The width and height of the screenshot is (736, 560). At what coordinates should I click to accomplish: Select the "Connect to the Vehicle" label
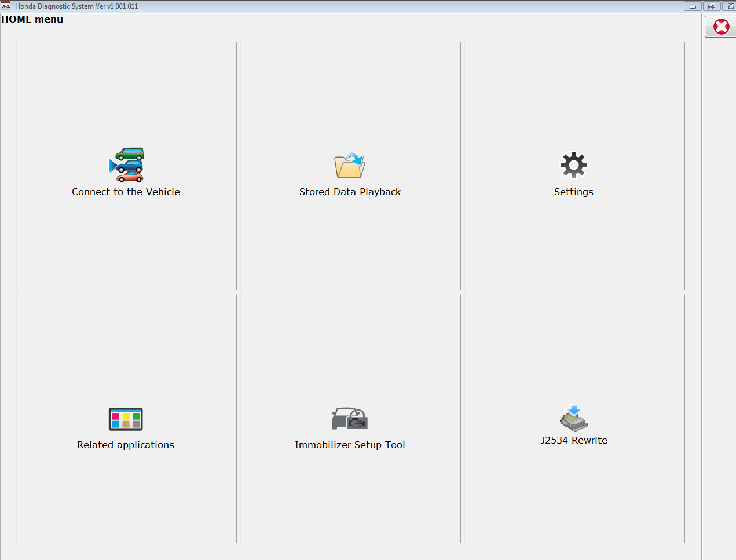click(126, 192)
